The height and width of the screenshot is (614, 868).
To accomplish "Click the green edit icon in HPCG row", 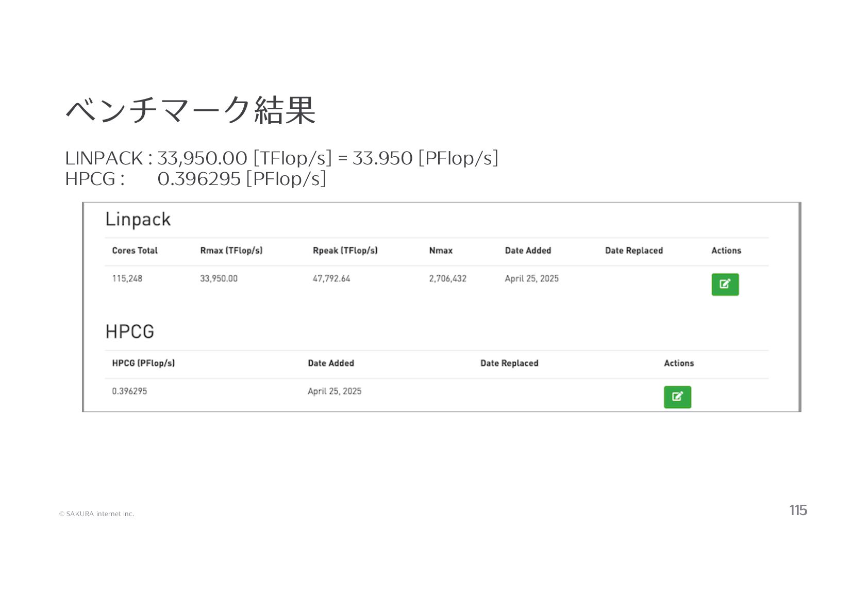I will [x=677, y=397].
